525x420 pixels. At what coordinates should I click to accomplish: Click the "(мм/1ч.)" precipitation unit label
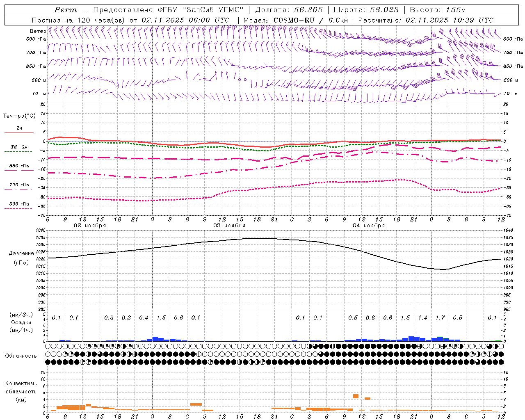pos(21,330)
